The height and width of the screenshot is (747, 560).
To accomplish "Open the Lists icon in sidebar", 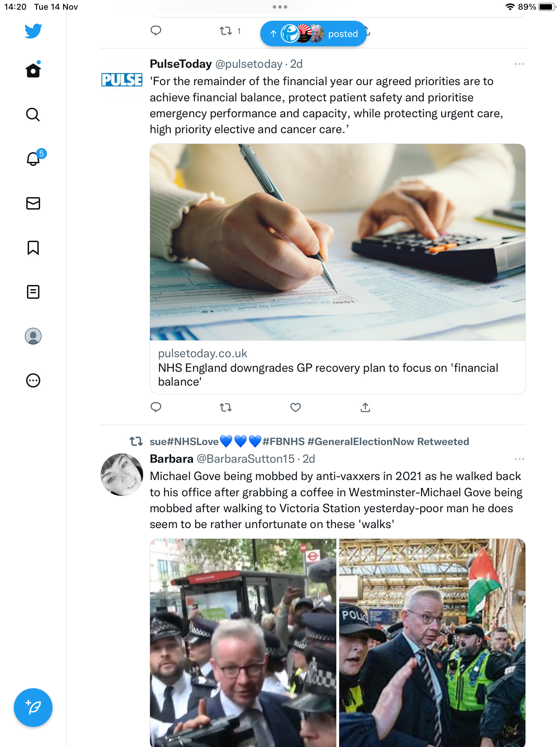I will click(x=33, y=292).
